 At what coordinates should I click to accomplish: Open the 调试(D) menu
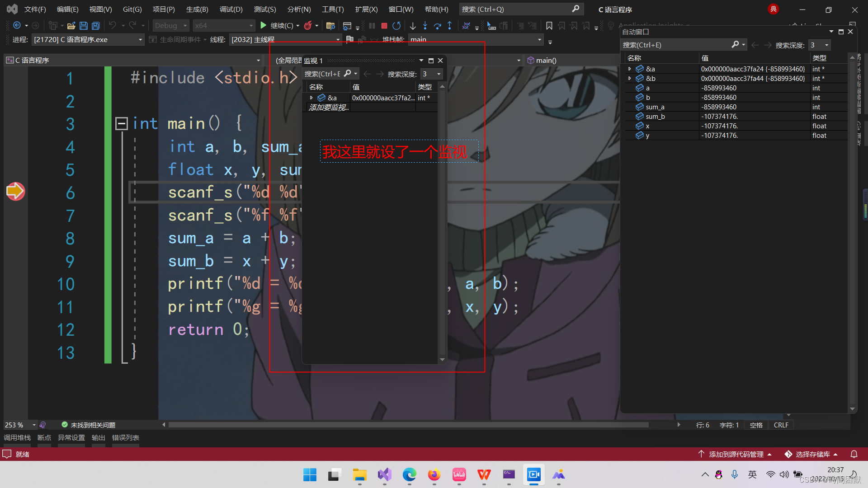(x=231, y=9)
